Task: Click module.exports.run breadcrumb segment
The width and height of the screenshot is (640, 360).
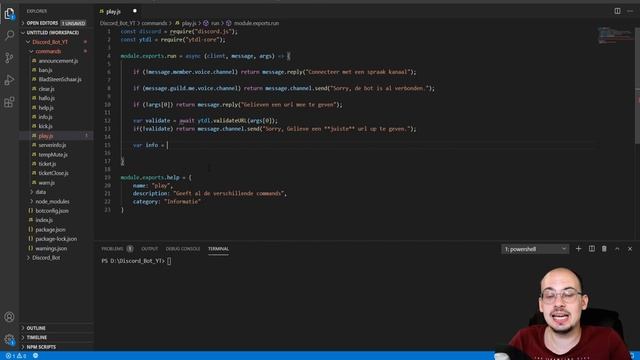Action: pyautogui.click(x=256, y=23)
